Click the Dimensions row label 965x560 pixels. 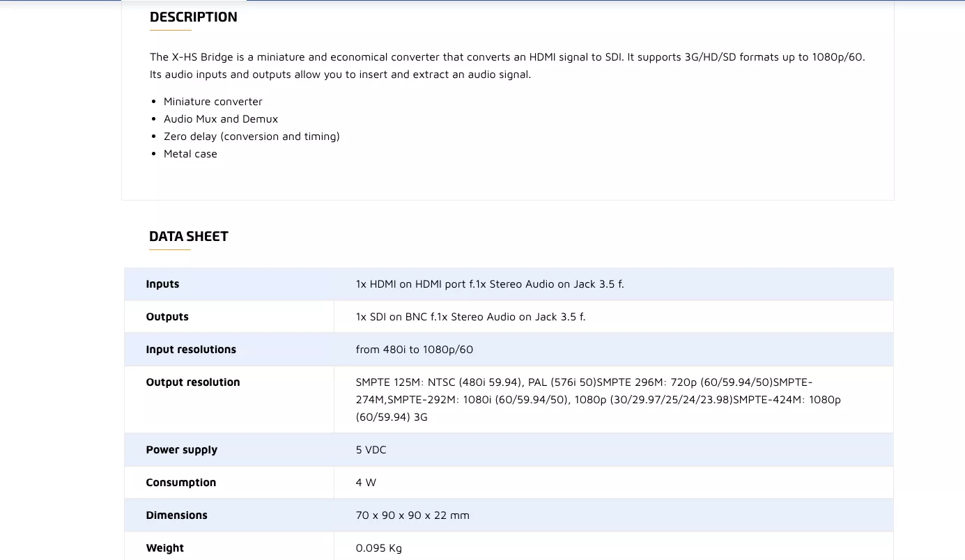177,515
